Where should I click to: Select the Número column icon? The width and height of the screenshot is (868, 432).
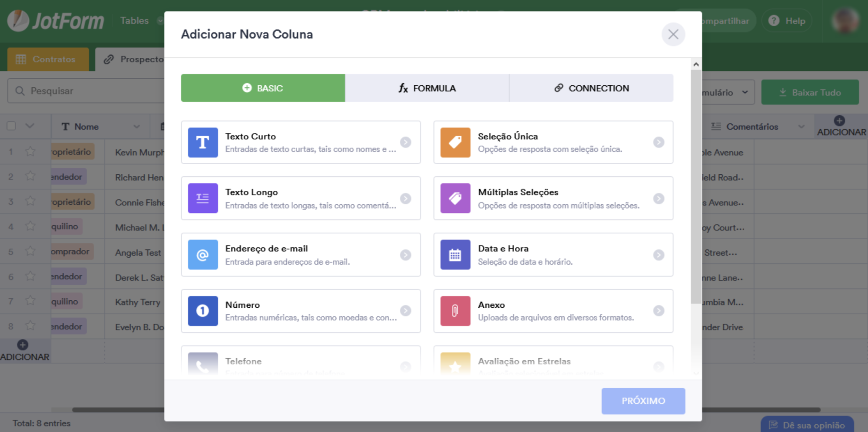[x=202, y=311]
